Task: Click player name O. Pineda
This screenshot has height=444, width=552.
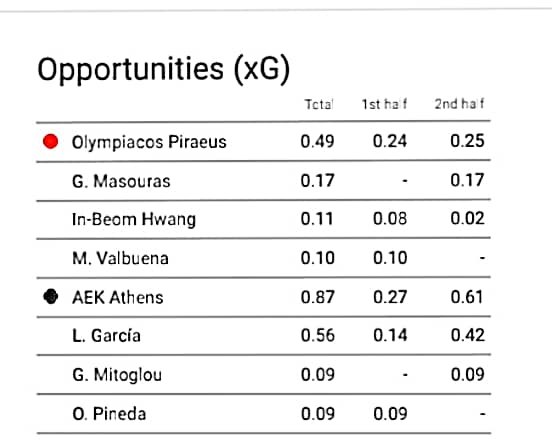Action: point(109,414)
